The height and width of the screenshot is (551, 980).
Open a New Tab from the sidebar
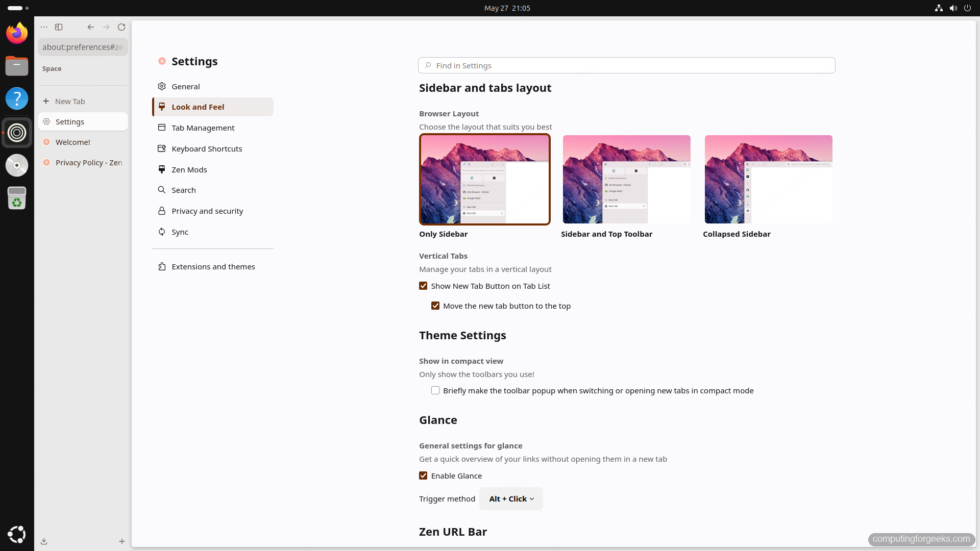(83, 102)
